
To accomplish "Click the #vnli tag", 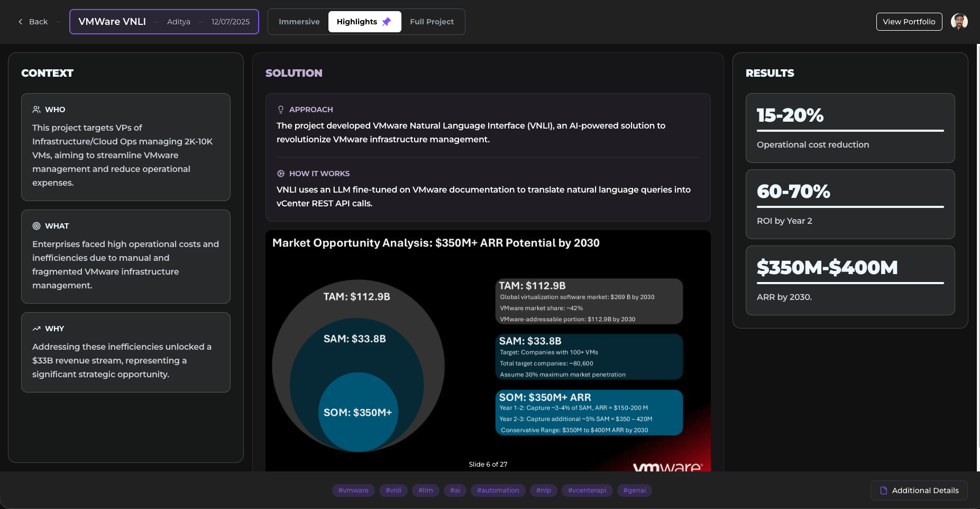I will tap(393, 490).
